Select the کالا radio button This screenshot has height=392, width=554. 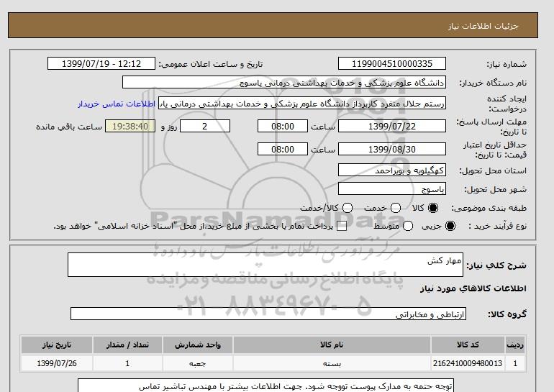click(x=433, y=208)
